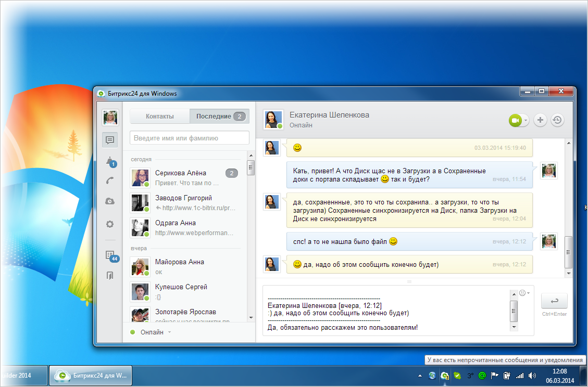The image size is (588, 387).
Task: Click the chat history scroll up arrow
Action: (x=569, y=143)
